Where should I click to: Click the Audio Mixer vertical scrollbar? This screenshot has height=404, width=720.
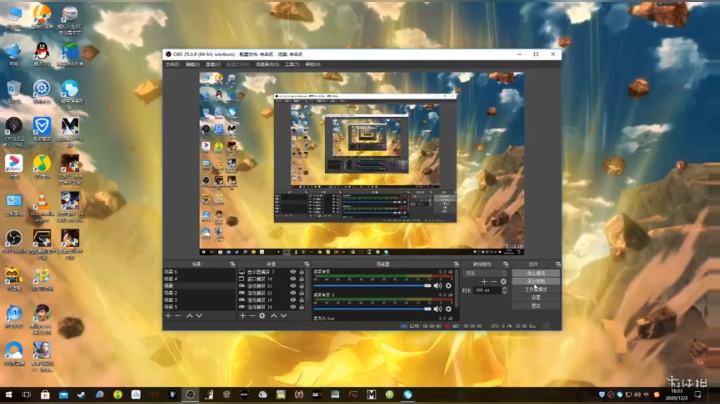[457, 288]
